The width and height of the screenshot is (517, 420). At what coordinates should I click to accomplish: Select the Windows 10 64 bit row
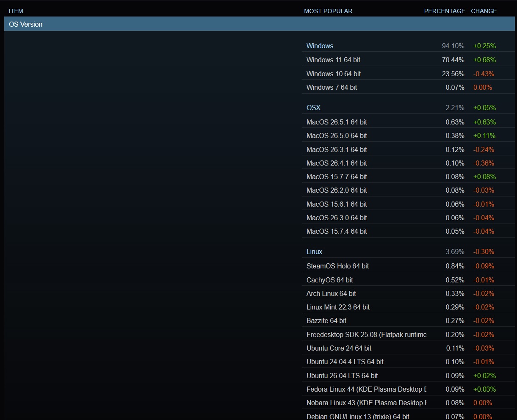pyautogui.click(x=409, y=74)
